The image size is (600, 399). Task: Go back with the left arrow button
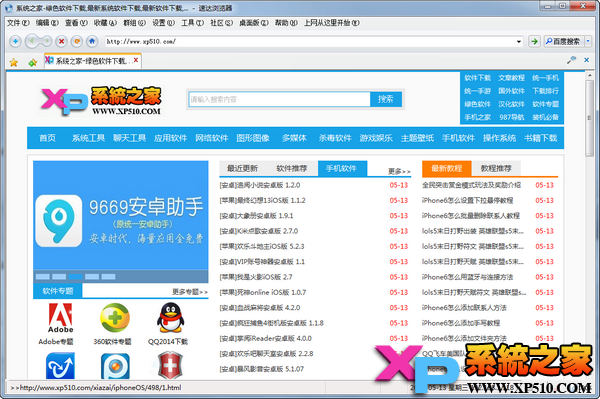coord(32,41)
